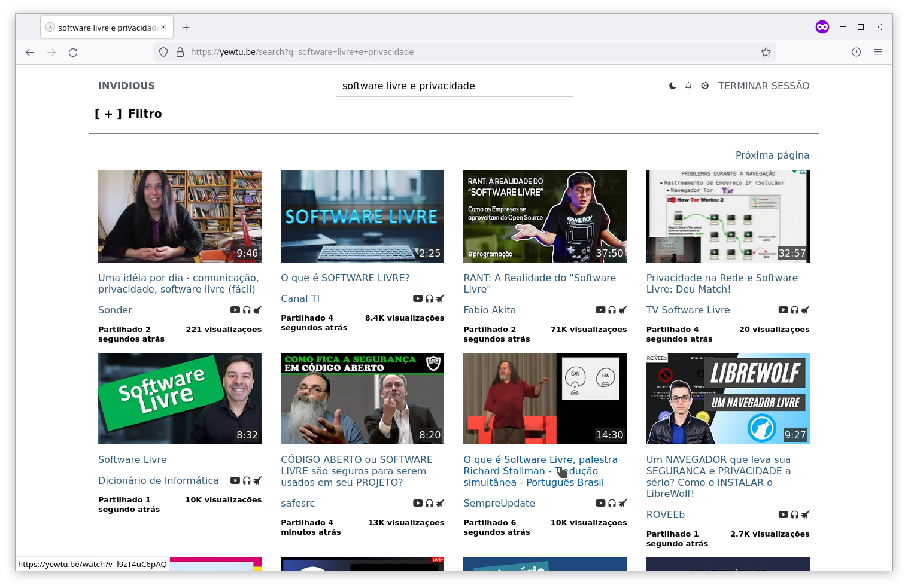Open 'Privacidade na Rede e Software Livre' title
908x588 pixels.
[x=722, y=284]
